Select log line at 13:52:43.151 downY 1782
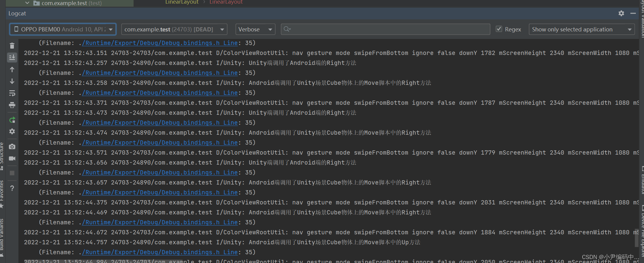The image size is (644, 263). pos(331,53)
